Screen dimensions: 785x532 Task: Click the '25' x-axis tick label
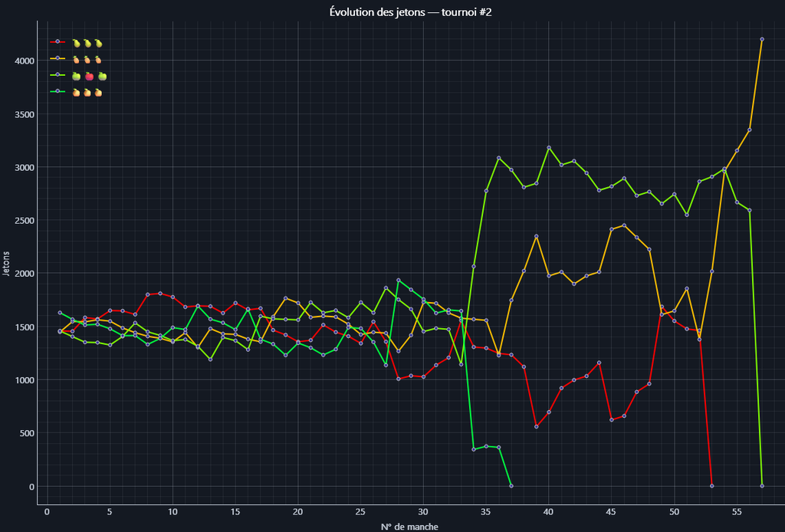tap(360, 512)
